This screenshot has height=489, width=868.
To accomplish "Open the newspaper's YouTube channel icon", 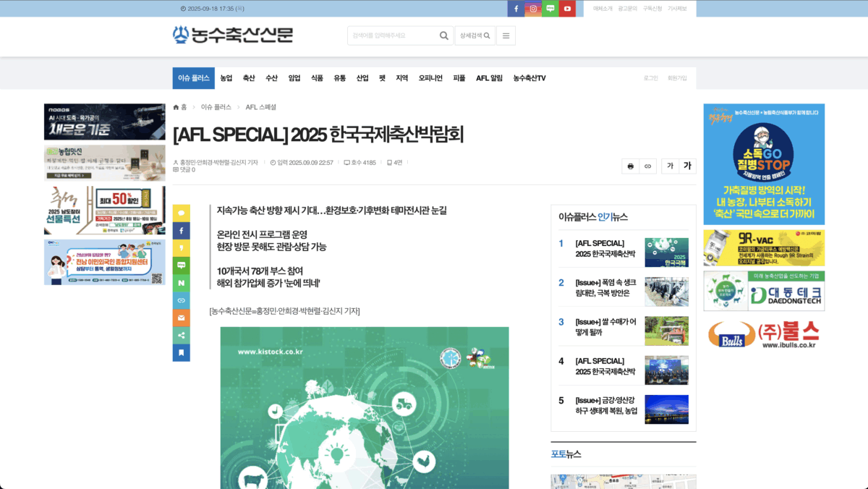I will [566, 9].
